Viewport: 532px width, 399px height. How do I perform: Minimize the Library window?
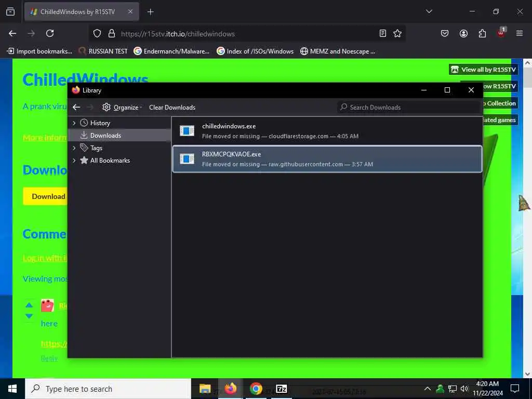click(424, 90)
